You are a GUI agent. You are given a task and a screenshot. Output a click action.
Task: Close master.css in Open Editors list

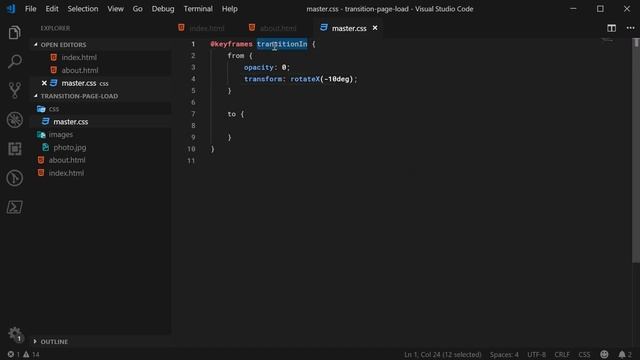(44, 83)
